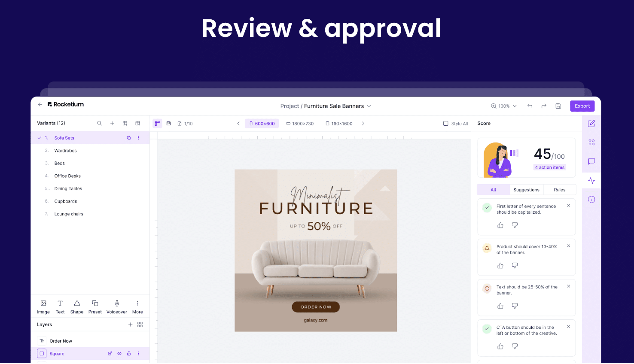Save the project with disk icon
The image size is (634, 364).
(558, 106)
